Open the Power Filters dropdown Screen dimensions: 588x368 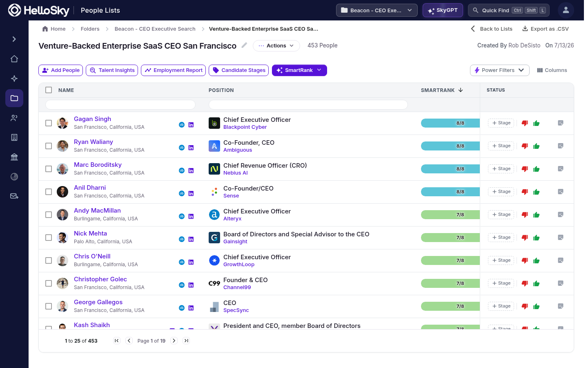[499, 70]
